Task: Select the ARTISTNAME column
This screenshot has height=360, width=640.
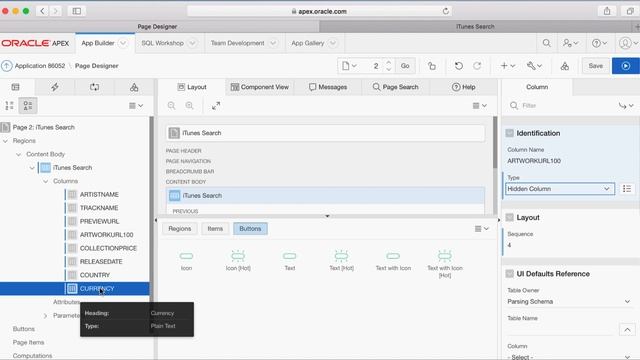Action: tap(99, 195)
